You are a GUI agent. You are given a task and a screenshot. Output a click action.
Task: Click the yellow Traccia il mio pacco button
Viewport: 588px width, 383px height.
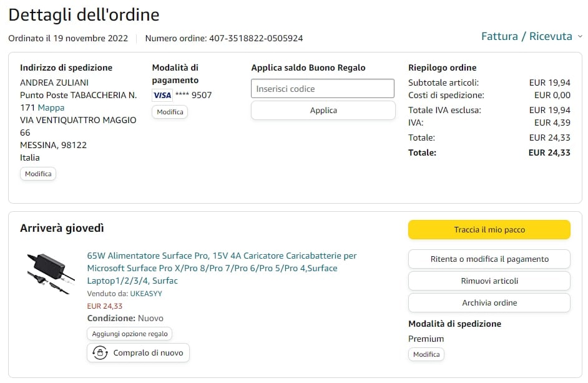(x=489, y=230)
